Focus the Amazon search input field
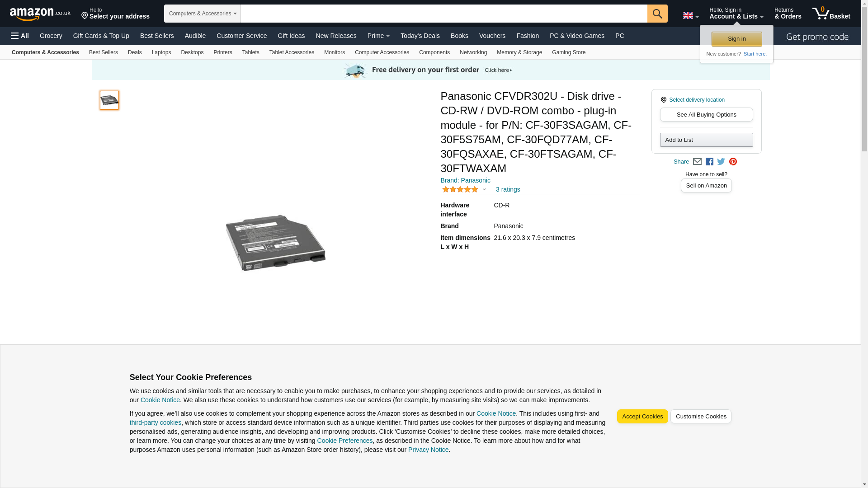This screenshot has height=488, width=868. click(x=444, y=14)
